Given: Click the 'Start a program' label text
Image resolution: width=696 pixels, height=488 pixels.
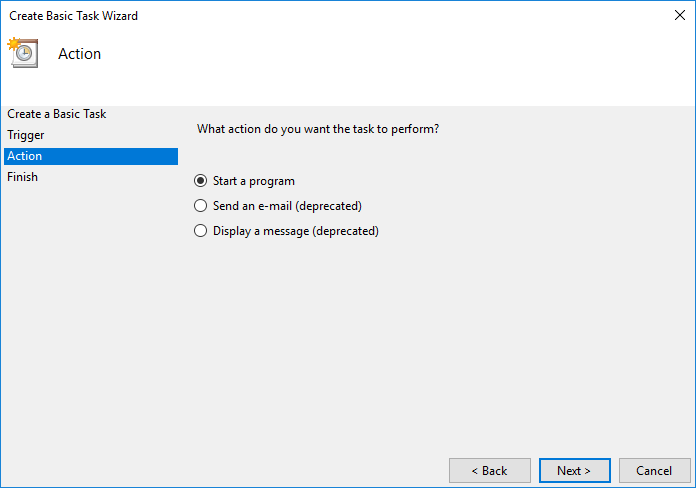Looking at the screenshot, I should click(254, 181).
